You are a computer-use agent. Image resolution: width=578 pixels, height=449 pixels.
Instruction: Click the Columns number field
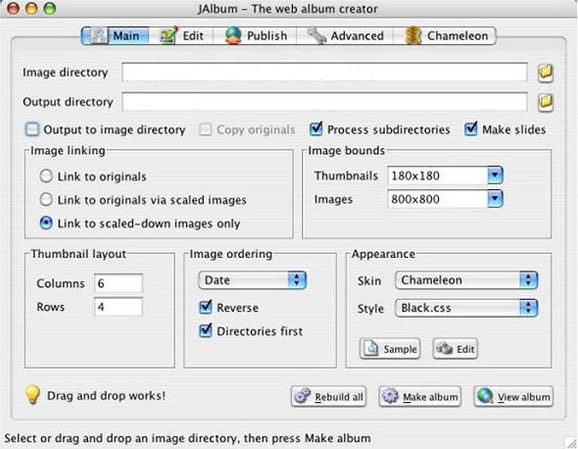pos(118,283)
